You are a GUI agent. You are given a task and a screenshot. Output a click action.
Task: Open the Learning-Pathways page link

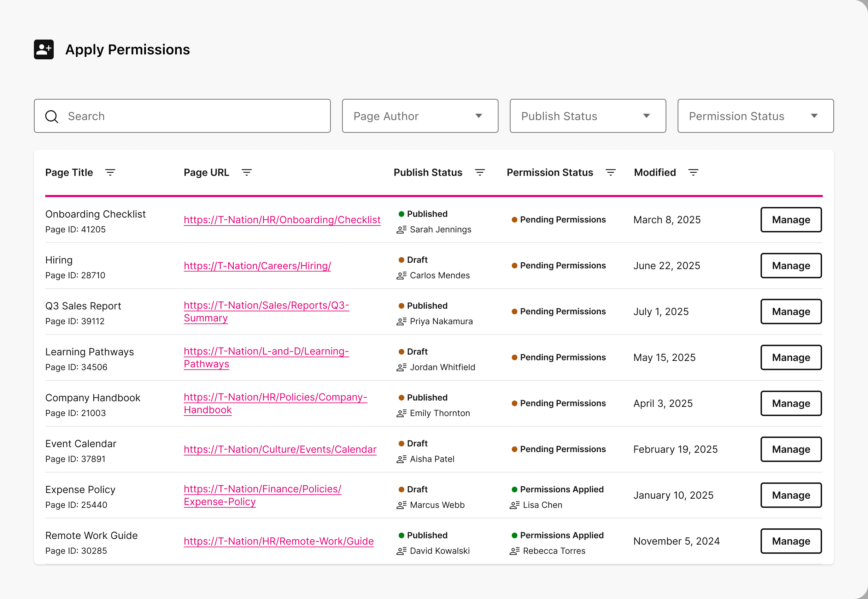click(x=266, y=357)
